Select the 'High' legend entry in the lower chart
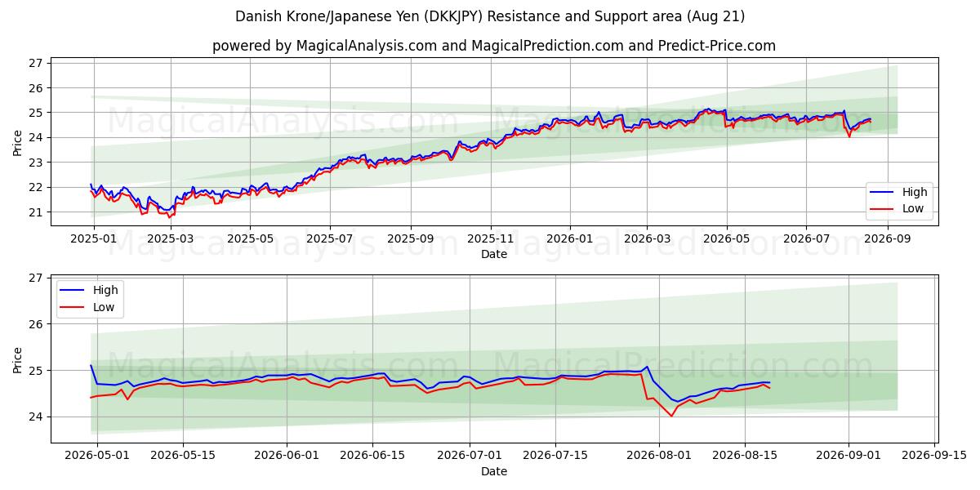Viewport: 980px width, 490px height. tap(105, 290)
